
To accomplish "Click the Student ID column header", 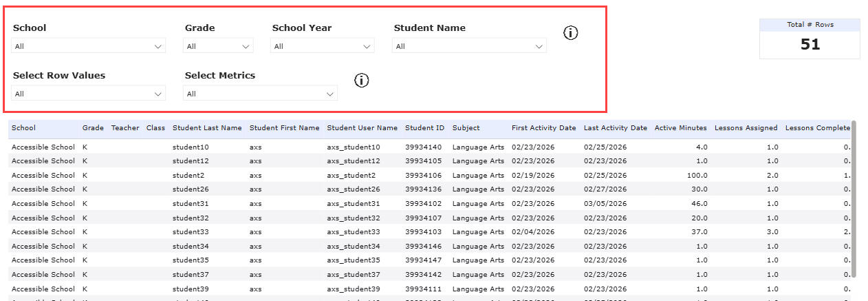I will 424,128.
